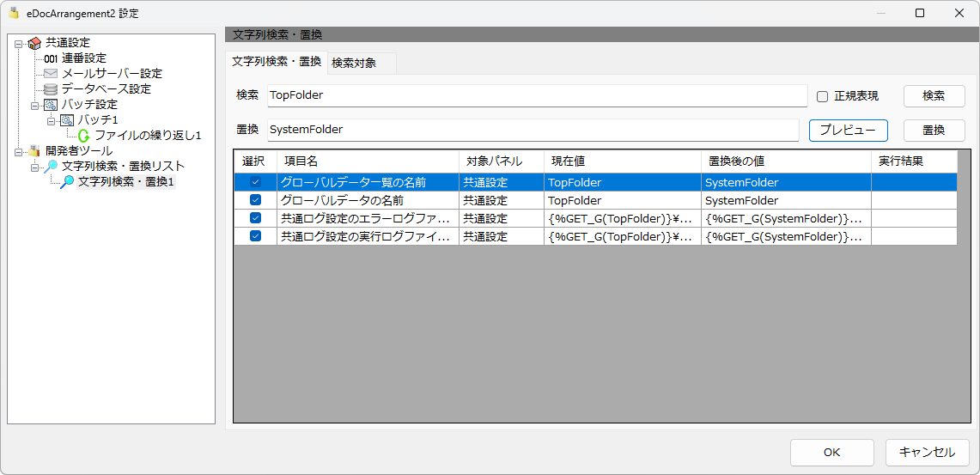Click the 001 連番設定 icon
This screenshot has height=475, width=980.
[51, 58]
